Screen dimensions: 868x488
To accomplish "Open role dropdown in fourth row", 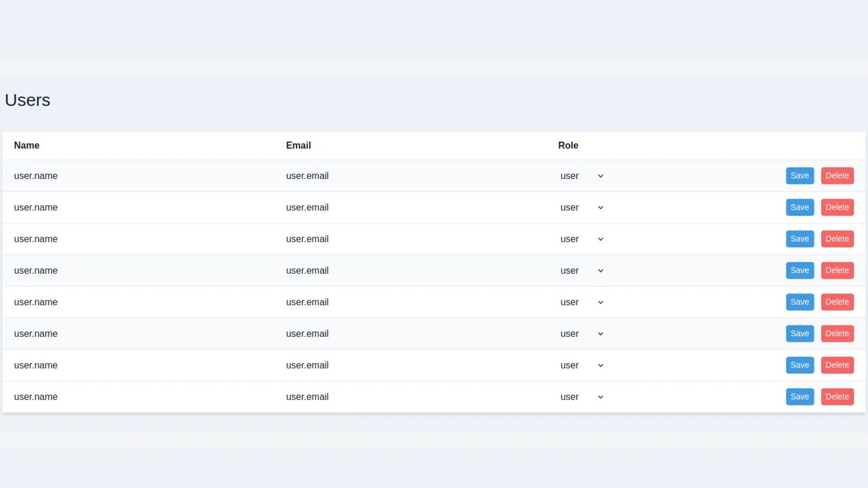I will point(582,270).
